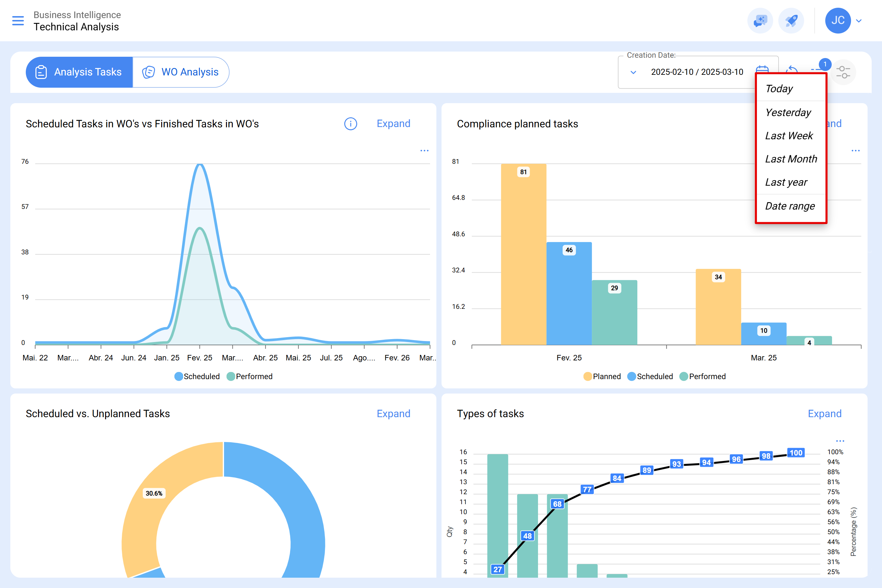Expand the Types of tasks chart
The image size is (882, 588).
click(x=825, y=414)
